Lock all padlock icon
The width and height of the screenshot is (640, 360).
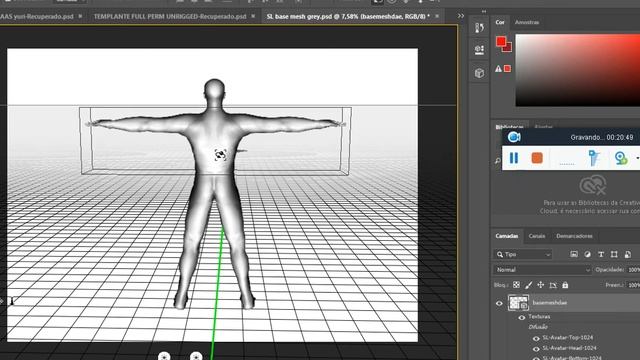pyautogui.click(x=565, y=285)
